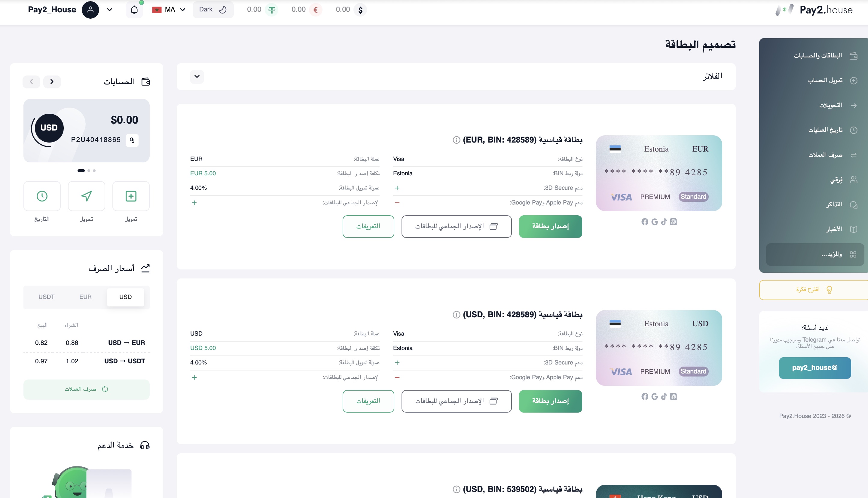Click TikTok icon under EUR Estonia card
Image resolution: width=868 pixels, height=498 pixels.
(664, 222)
